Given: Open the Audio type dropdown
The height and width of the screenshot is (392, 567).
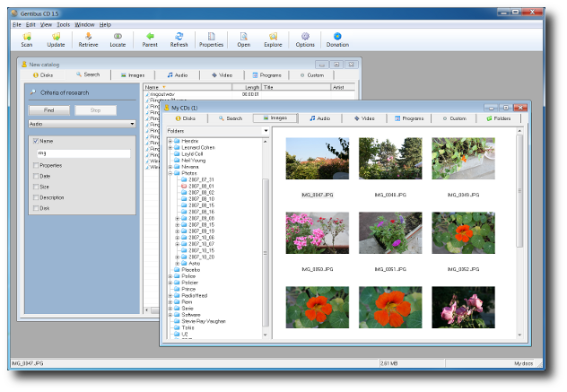Looking at the screenshot, I should pyautogui.click(x=132, y=124).
